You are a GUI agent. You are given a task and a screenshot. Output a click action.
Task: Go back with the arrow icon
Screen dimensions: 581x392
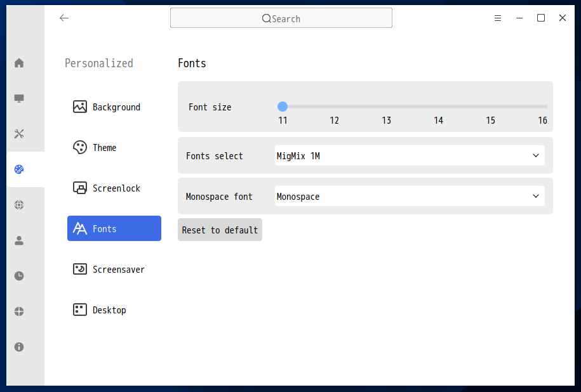pyautogui.click(x=64, y=18)
